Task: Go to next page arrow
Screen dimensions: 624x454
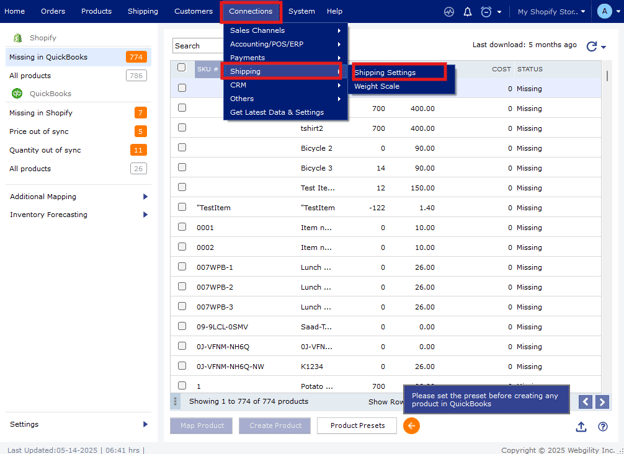Action: click(602, 402)
